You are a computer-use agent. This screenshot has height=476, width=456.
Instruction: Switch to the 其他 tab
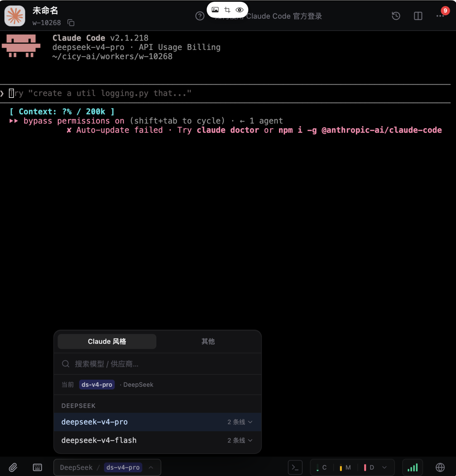click(208, 341)
